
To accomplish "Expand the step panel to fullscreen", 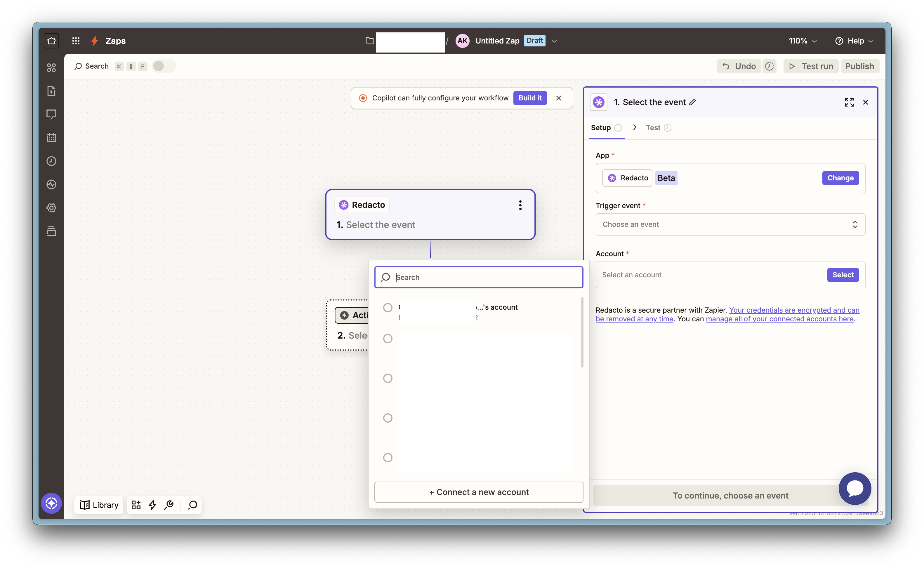I will 849,102.
